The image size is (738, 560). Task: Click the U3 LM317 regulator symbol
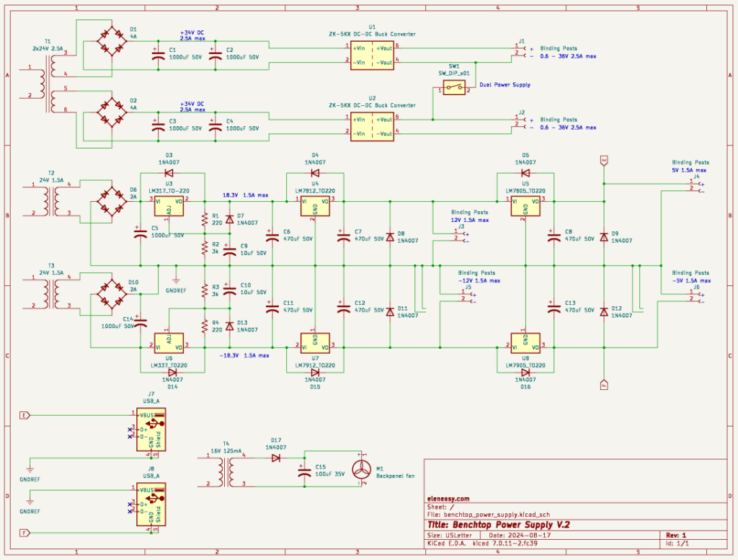(x=169, y=205)
